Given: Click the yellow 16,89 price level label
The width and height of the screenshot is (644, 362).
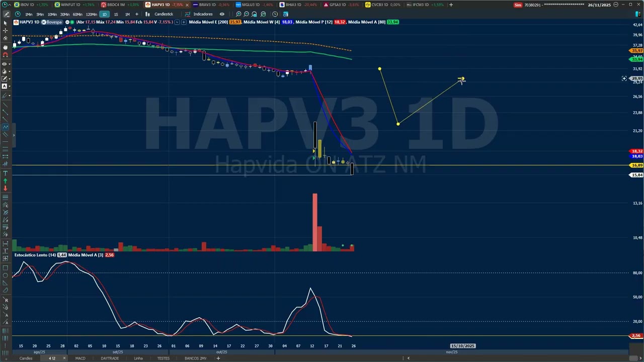Looking at the screenshot, I should [637, 165].
